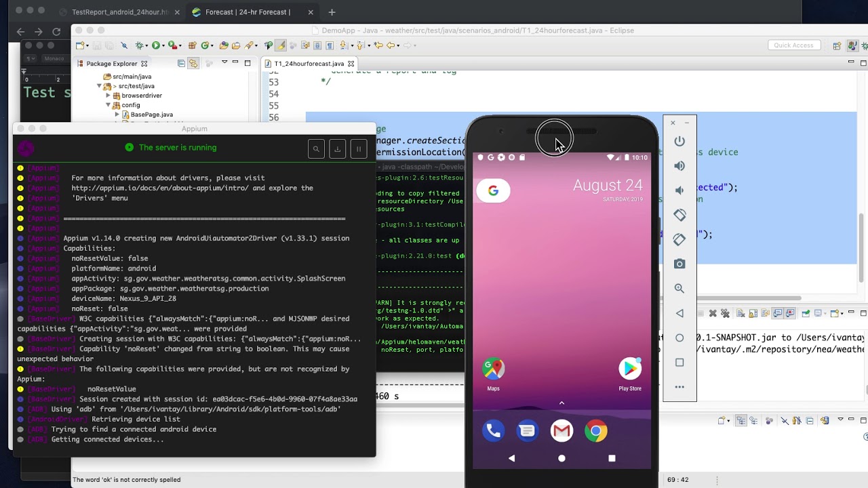Toggle Show Whitespace Characters pilcrow icon
This screenshot has width=868, height=488.
[x=330, y=45]
